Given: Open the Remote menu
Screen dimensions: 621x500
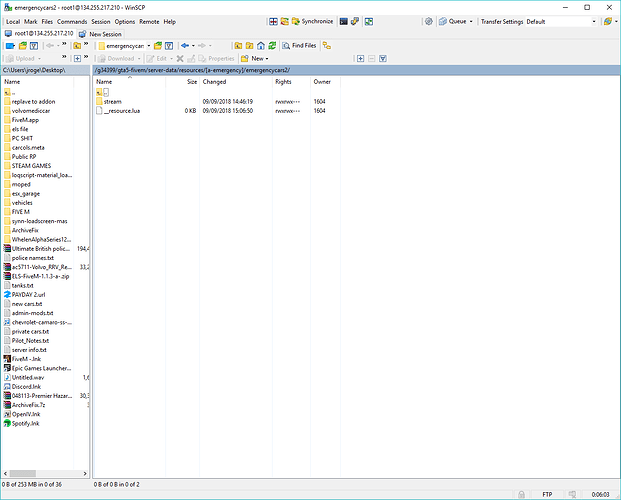Looking at the screenshot, I should tap(149, 22).
